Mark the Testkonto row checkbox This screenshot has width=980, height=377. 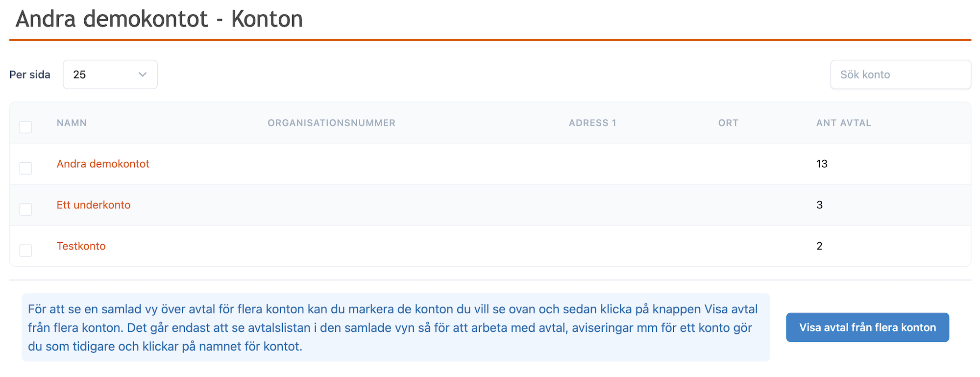25,251
